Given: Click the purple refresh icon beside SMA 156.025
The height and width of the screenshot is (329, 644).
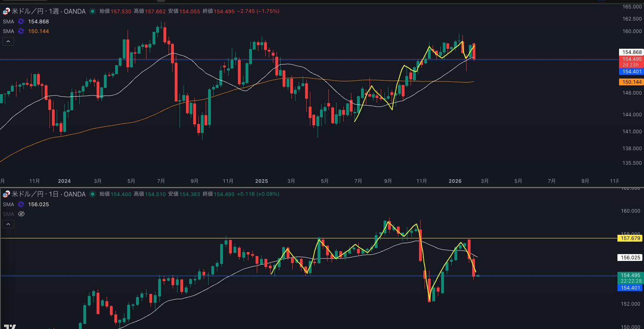Looking at the screenshot, I should 21,205.
